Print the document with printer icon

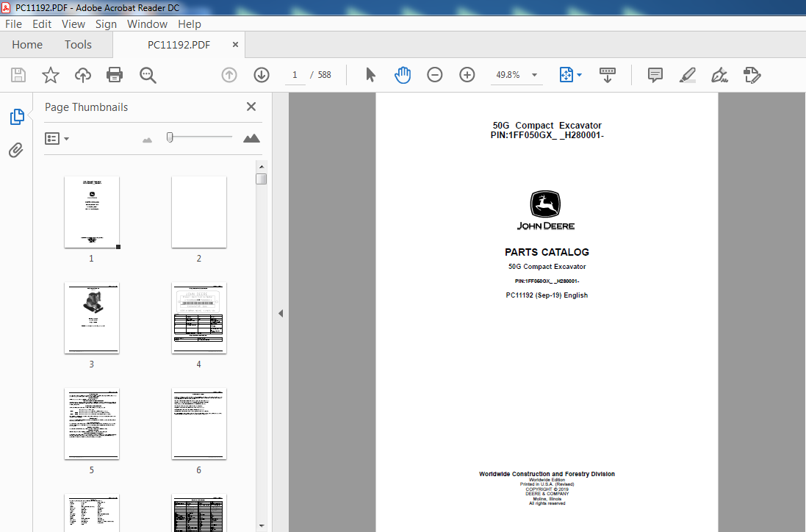pyautogui.click(x=115, y=75)
